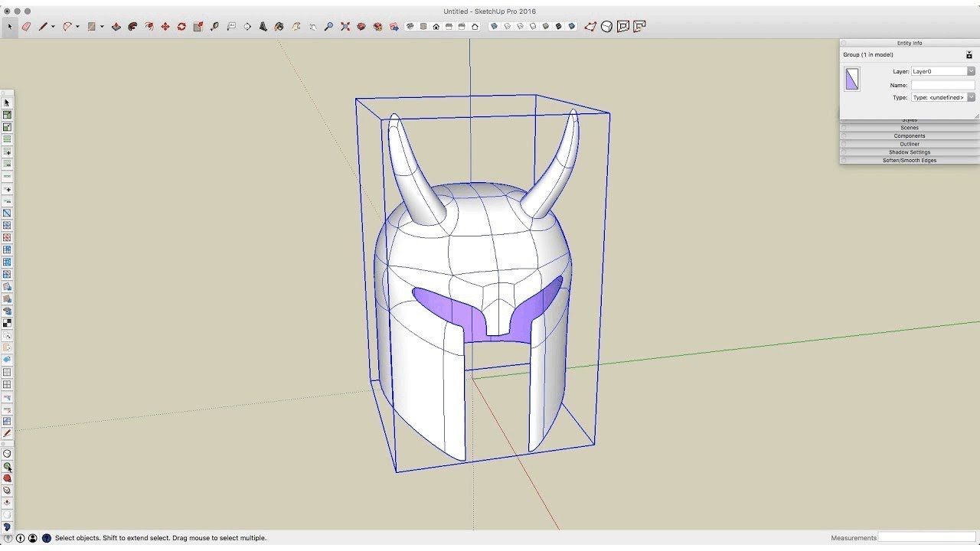This screenshot has width=980, height=551.
Task: Select the Zoom magnifier tool
Action: tap(328, 26)
